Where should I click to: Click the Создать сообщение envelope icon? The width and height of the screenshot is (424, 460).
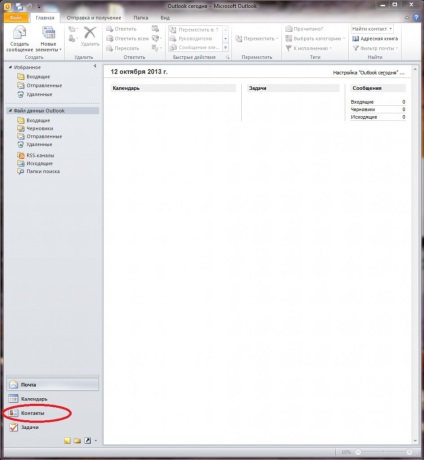(x=19, y=33)
